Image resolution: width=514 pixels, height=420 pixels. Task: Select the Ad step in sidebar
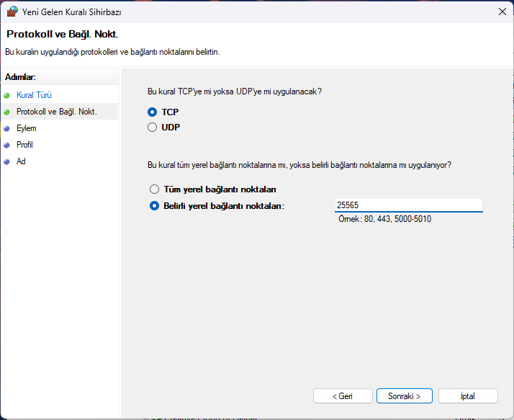pyautogui.click(x=21, y=161)
